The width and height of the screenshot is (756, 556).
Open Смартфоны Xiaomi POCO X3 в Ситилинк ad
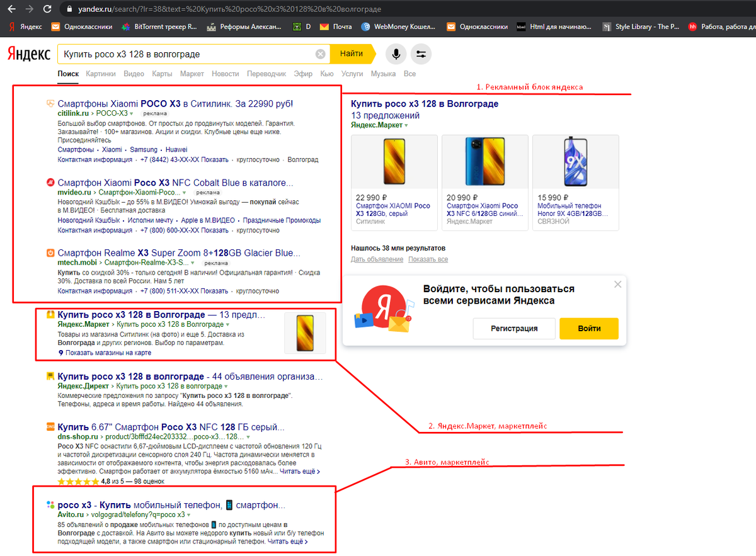(175, 104)
